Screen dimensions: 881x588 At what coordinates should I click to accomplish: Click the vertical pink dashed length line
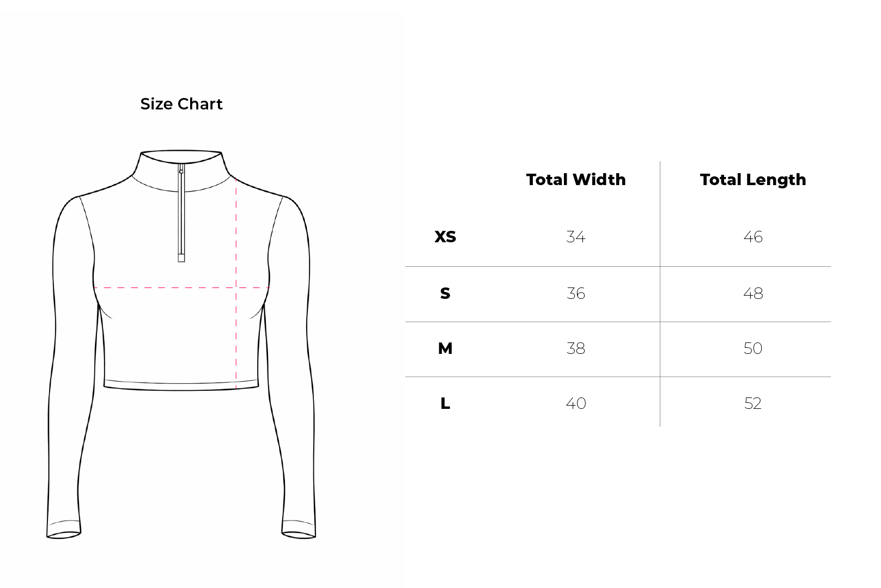click(236, 338)
